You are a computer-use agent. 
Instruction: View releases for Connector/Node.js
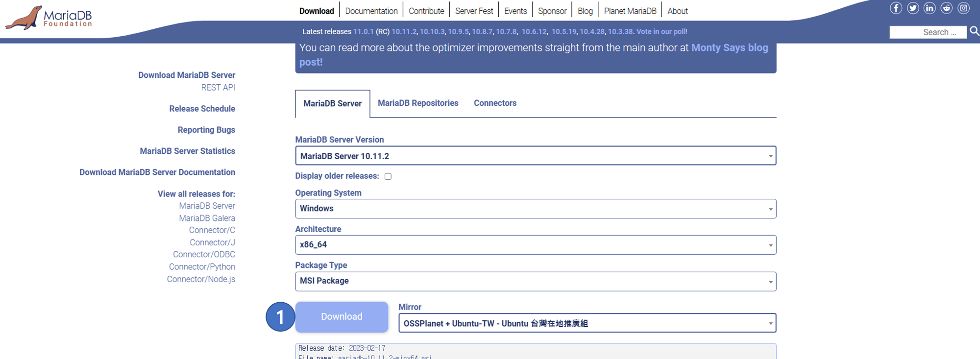point(201,279)
